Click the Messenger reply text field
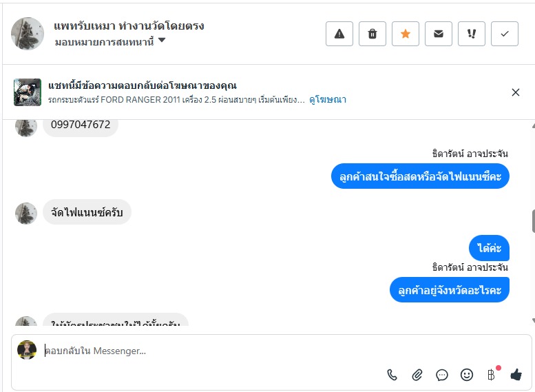Screen dimensions: 535x392 (207, 351)
